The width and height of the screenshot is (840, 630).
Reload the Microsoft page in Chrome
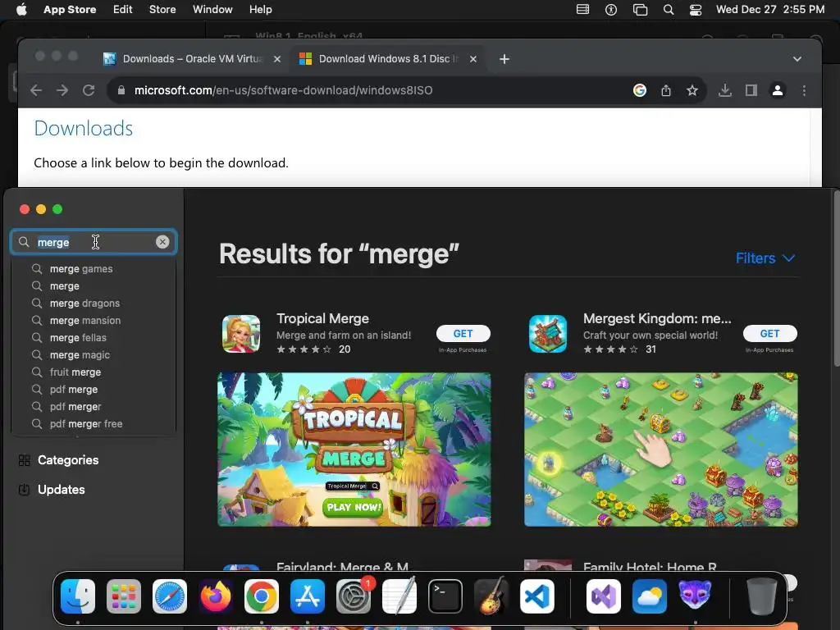point(89,90)
